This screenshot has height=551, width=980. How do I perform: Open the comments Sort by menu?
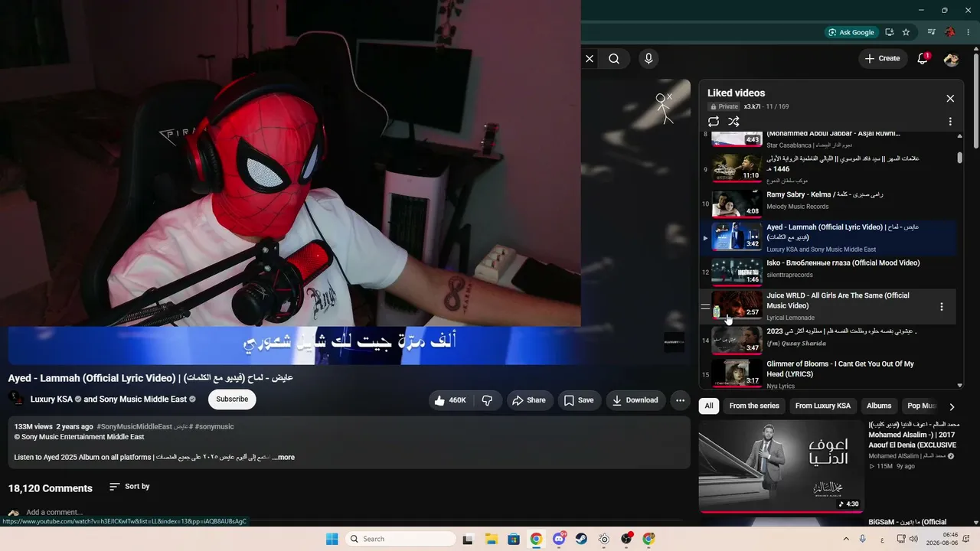pos(129,487)
